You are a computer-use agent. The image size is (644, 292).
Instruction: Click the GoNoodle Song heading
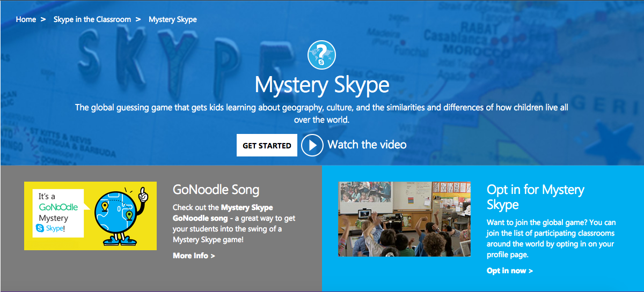point(216,190)
